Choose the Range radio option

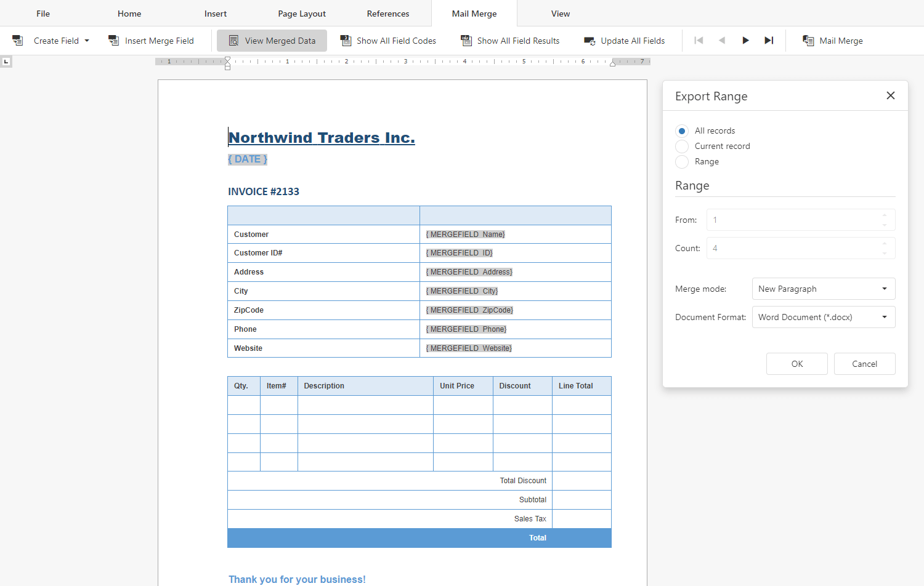pyautogui.click(x=682, y=162)
